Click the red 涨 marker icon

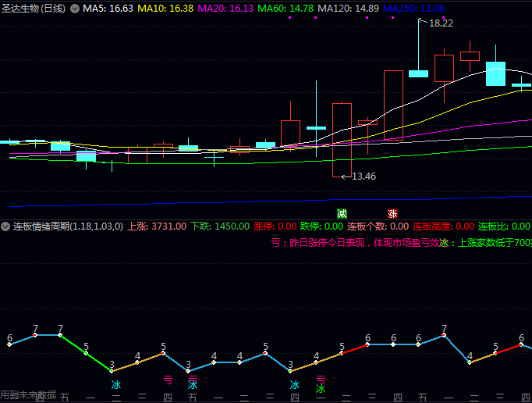click(392, 213)
